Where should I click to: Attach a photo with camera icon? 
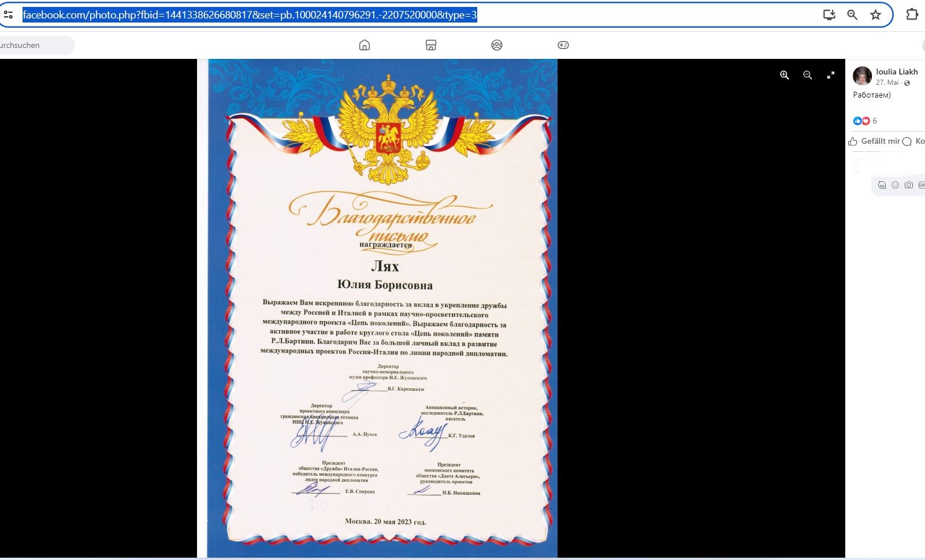[x=909, y=185]
